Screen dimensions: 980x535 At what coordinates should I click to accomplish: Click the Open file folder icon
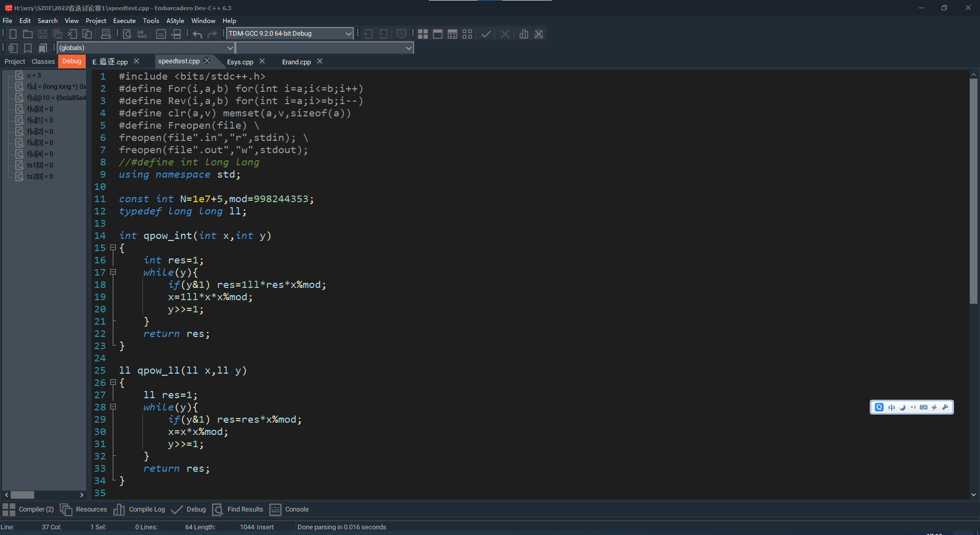point(28,34)
